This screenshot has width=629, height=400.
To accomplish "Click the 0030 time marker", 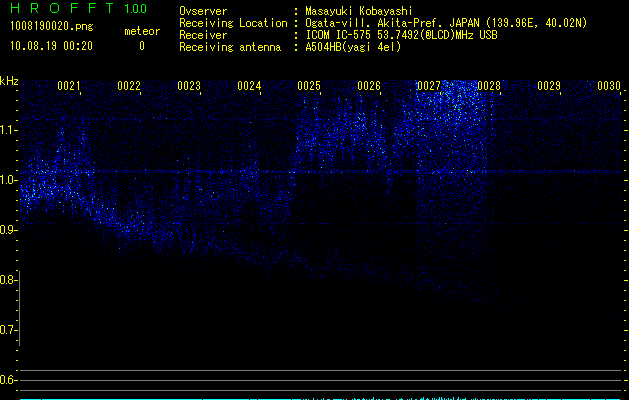I will click(609, 86).
